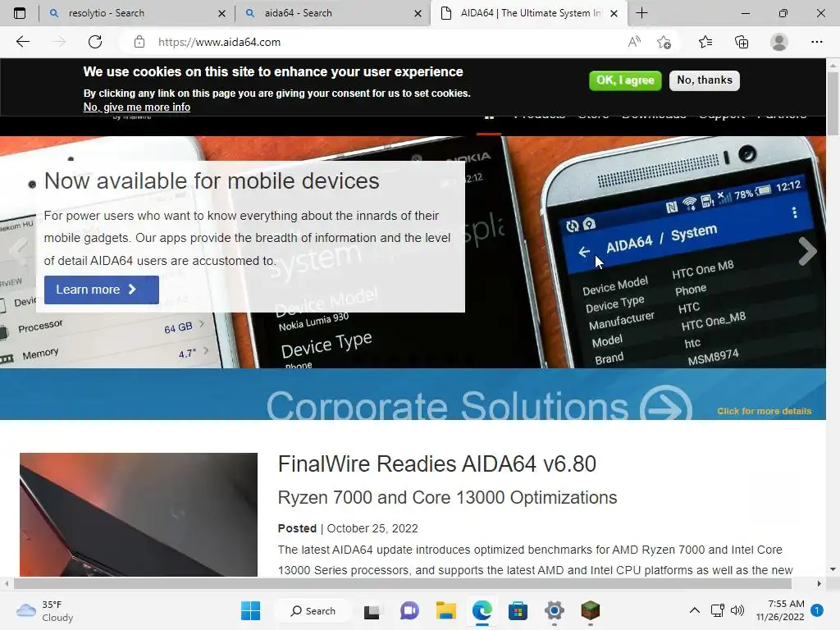
Task: Click the vertical scrollbar thumb
Action: 833,103
